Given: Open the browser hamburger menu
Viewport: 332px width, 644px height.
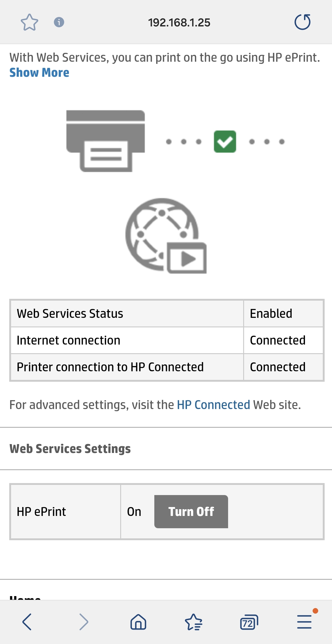Looking at the screenshot, I should [x=304, y=622].
